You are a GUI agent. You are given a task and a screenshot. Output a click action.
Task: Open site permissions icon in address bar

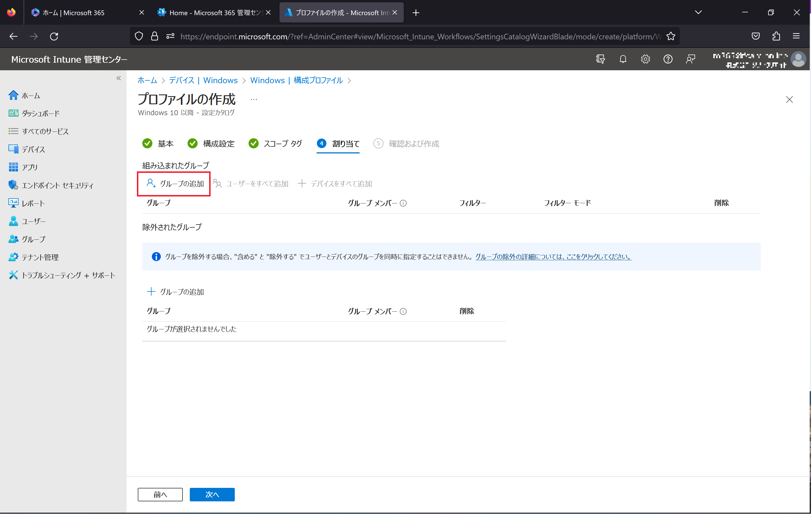coord(170,36)
